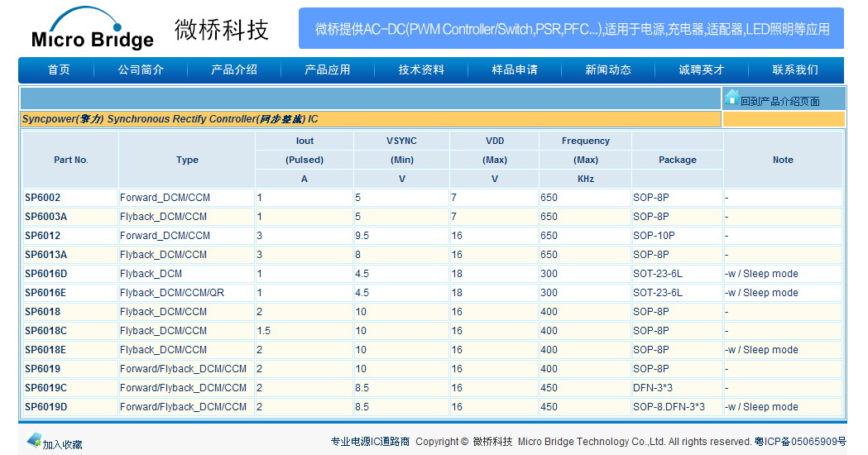Click Forward_DCM/CCM type in SP6002 row
This screenshot has width=868, height=455.
coord(165,198)
